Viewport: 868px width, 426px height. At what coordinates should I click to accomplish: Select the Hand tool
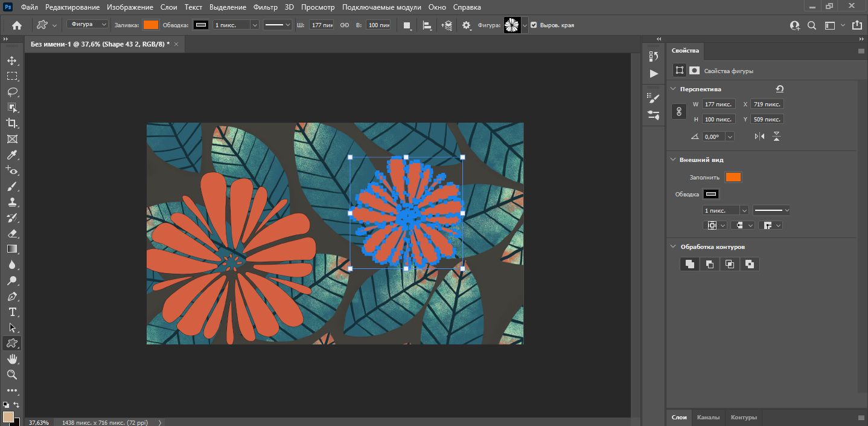tap(11, 359)
